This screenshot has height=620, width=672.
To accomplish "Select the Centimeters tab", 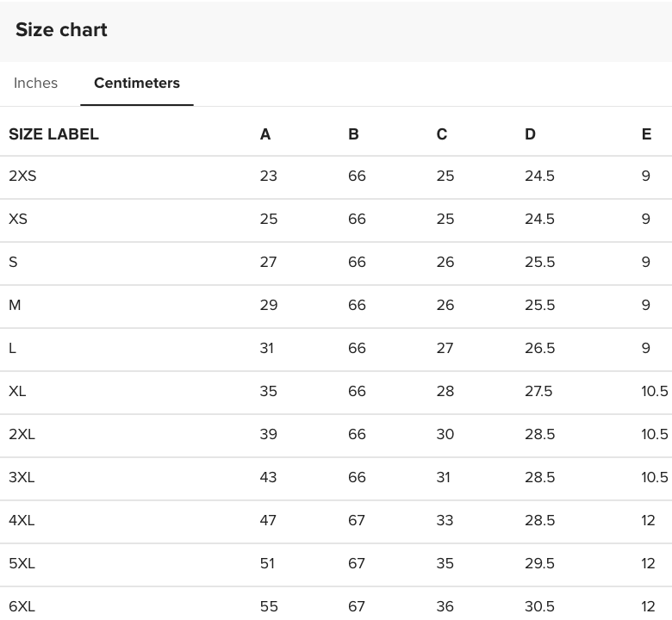I will [137, 84].
